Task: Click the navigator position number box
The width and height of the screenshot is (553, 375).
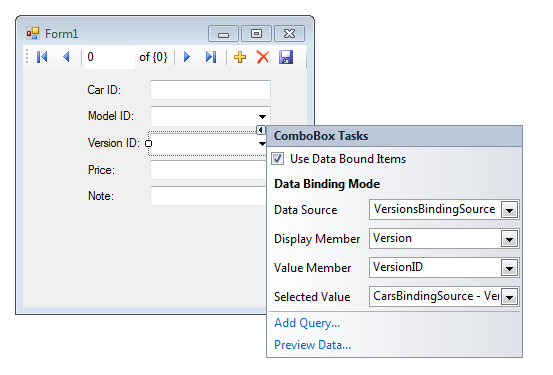Action: 109,57
